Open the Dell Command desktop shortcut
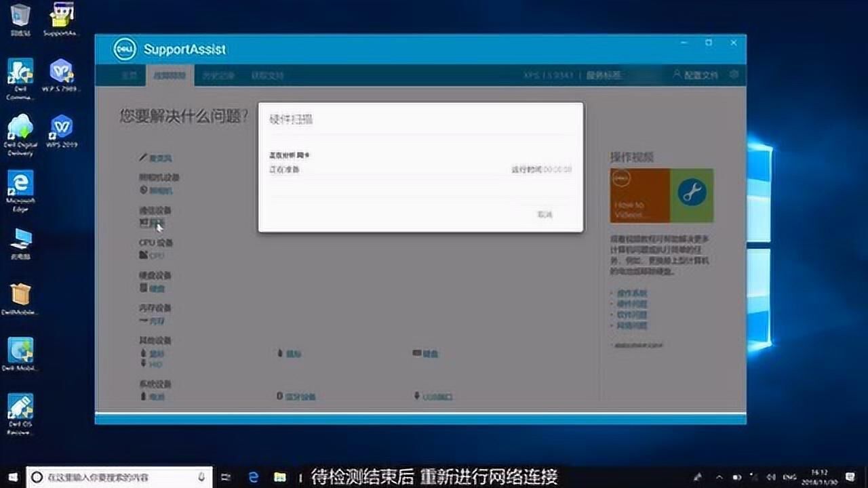Screen dimensions: 868x488 [x=20, y=79]
